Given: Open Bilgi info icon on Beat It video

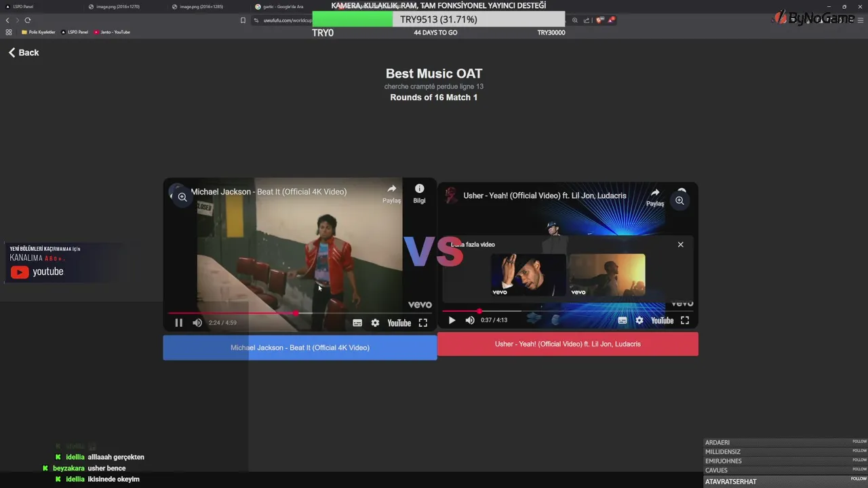Looking at the screenshot, I should pos(419,193).
